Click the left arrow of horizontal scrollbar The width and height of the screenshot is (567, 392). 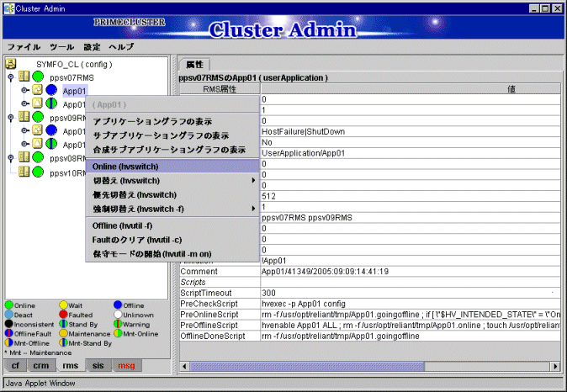click(x=184, y=366)
